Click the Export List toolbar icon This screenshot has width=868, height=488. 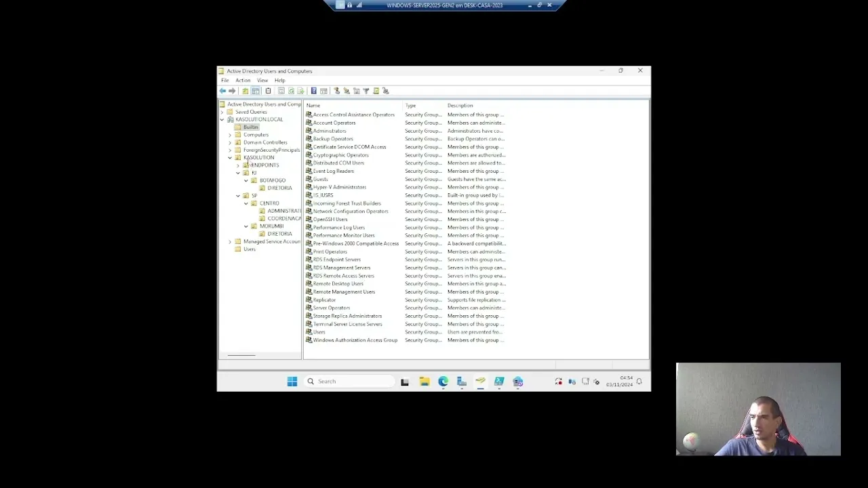pos(301,91)
